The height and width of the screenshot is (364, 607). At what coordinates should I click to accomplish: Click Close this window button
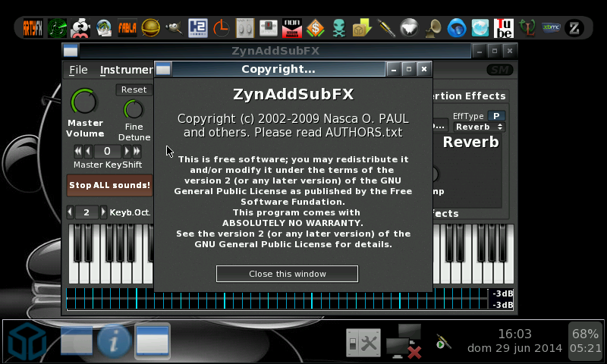point(287,274)
